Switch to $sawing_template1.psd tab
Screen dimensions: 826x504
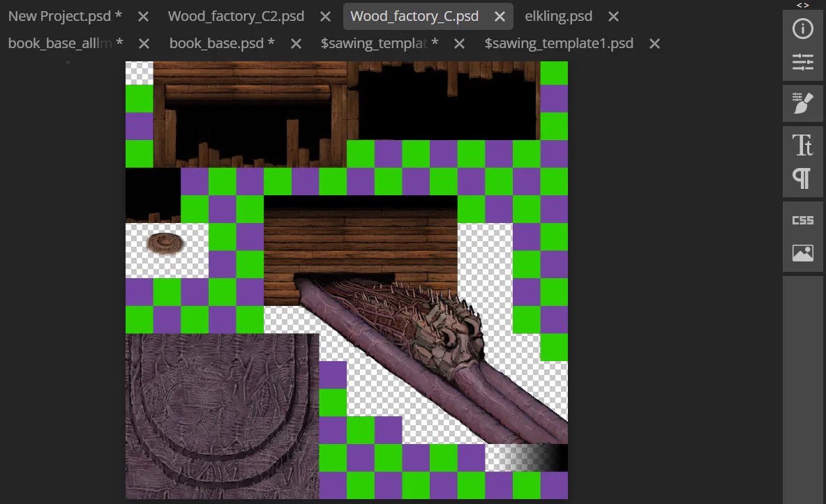558,43
